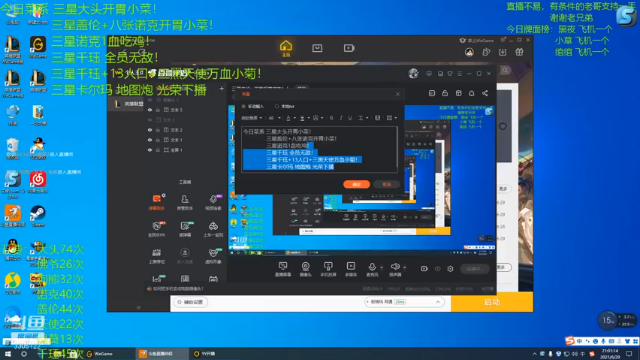
Task: Hide the 文本 2 layer via eye icon
Action: [x=150, y=130]
